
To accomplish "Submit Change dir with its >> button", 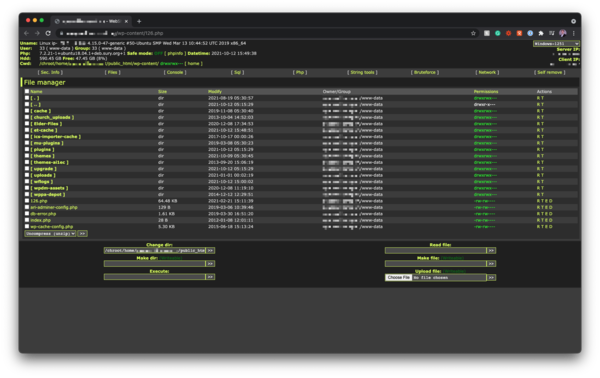I will pos(210,251).
